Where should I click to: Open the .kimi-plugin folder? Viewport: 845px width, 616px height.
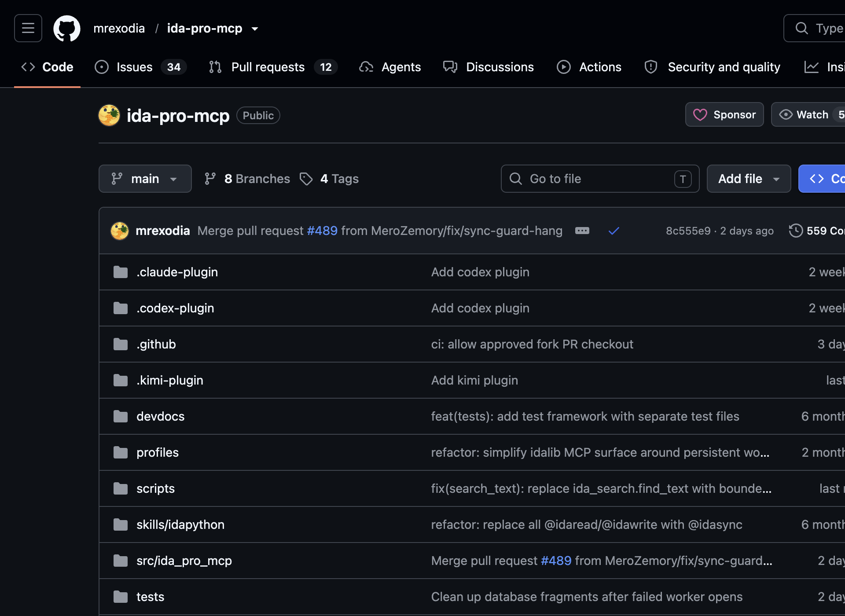170,380
